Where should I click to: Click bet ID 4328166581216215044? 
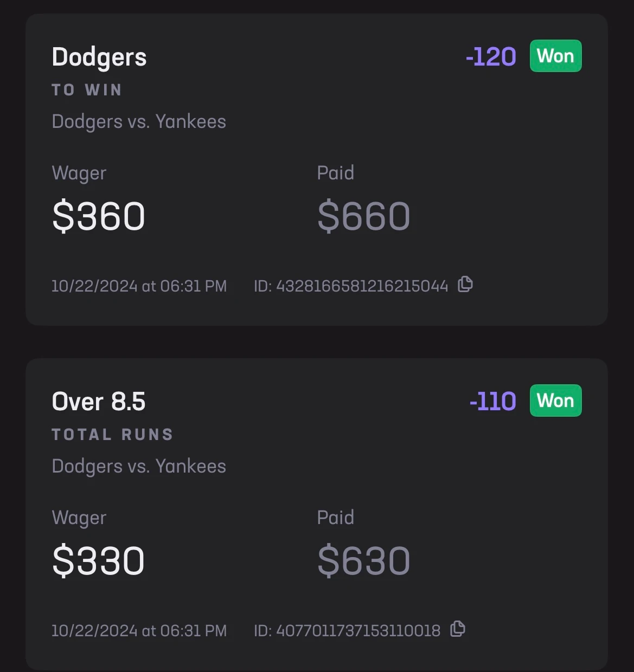point(351,286)
